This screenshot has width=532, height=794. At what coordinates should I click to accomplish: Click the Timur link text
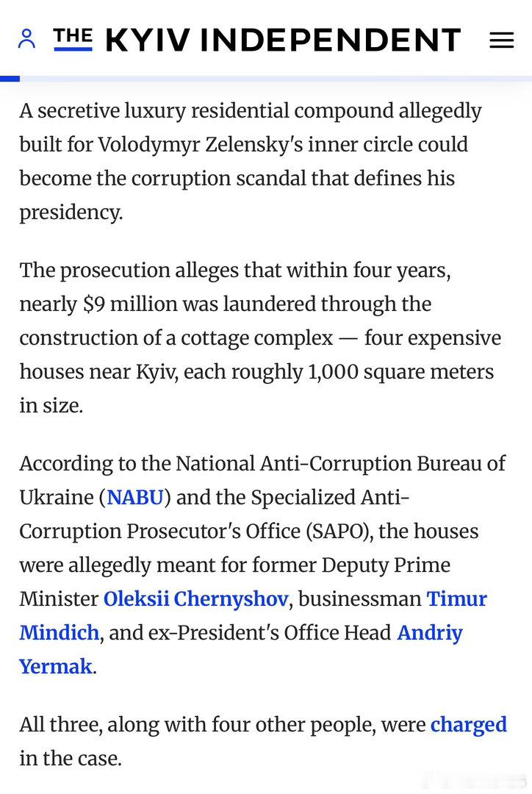(456, 598)
